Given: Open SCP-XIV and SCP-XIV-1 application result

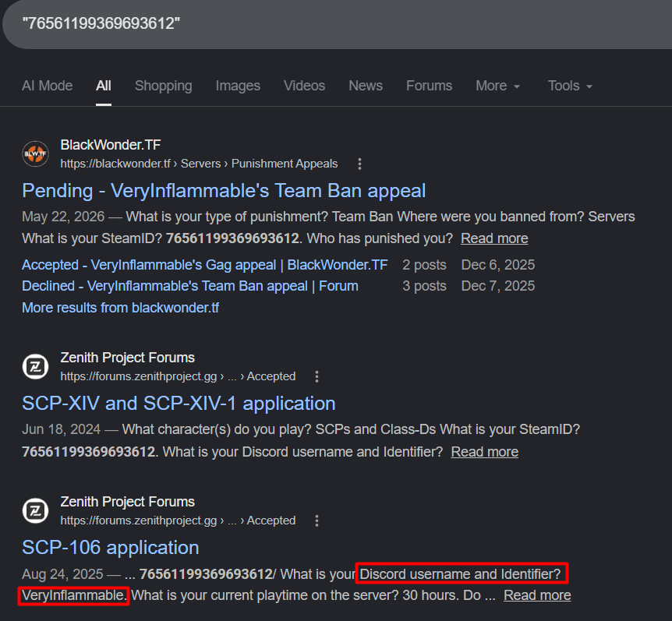Looking at the screenshot, I should click(179, 404).
